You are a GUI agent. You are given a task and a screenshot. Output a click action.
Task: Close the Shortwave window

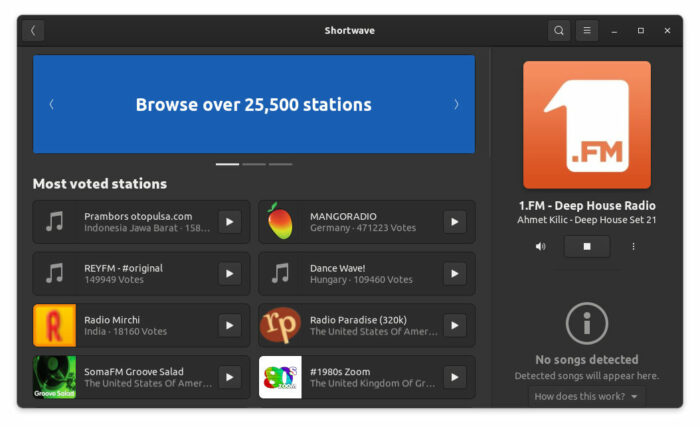(x=667, y=30)
